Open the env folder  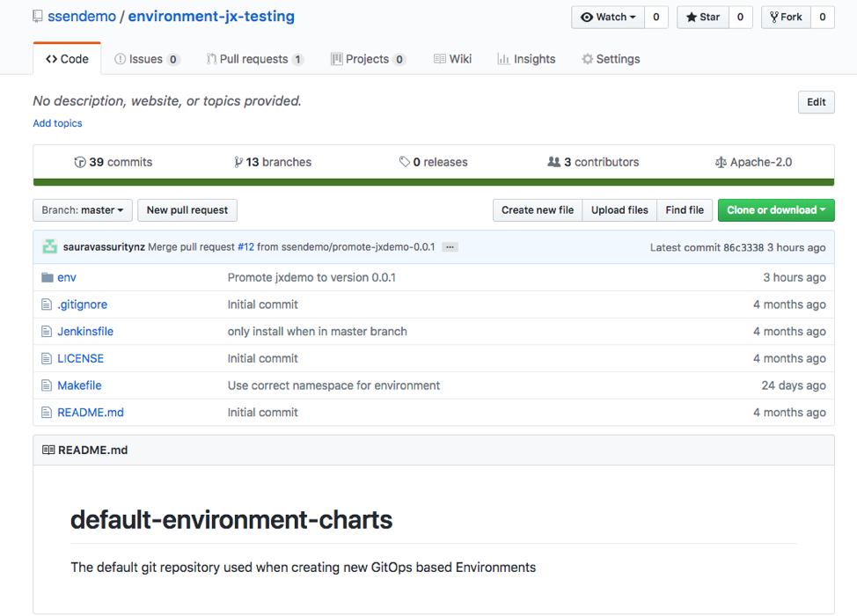click(67, 278)
